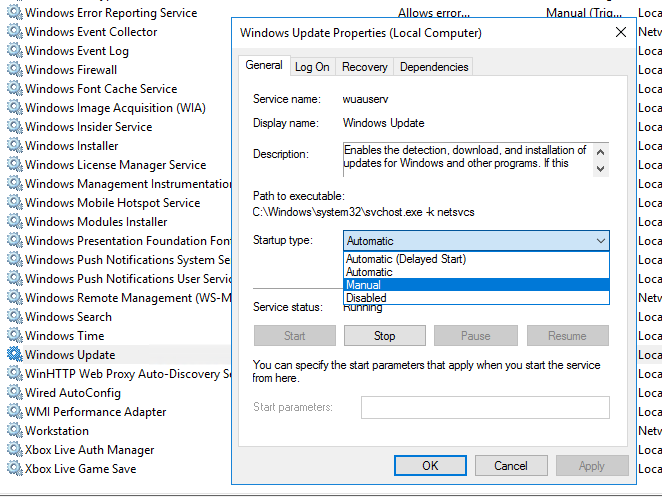The image size is (662, 497).
Task: Select Windows Event Collector service row
Action: pyautogui.click(x=91, y=32)
